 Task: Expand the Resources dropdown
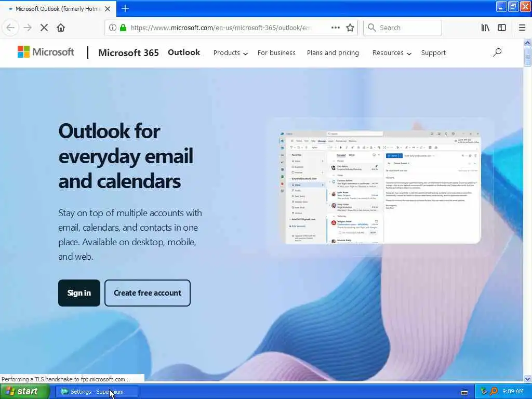click(392, 52)
